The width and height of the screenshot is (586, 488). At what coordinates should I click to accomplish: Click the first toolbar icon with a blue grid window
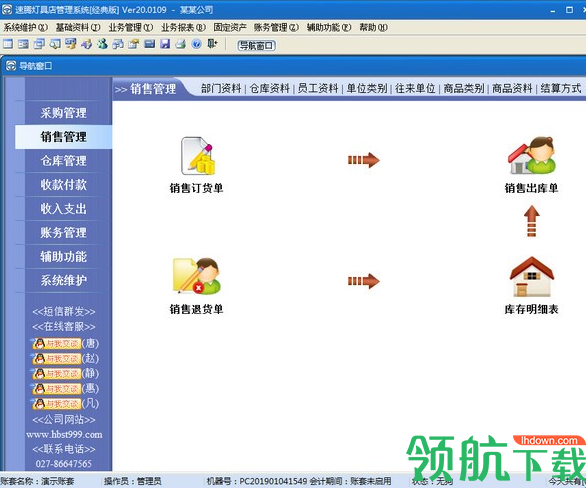(8, 44)
